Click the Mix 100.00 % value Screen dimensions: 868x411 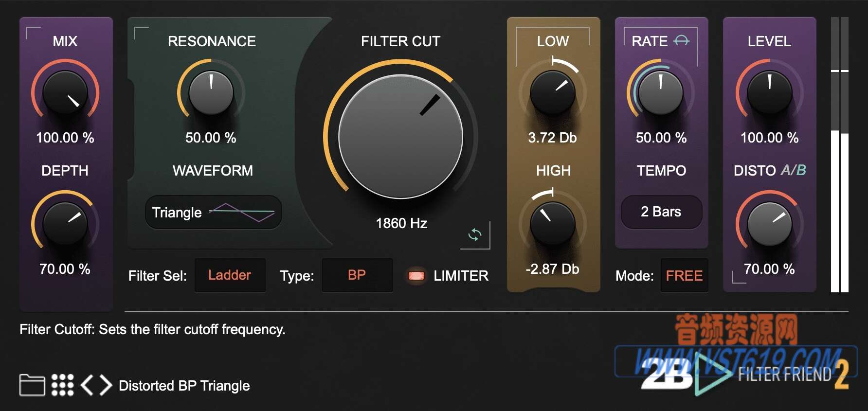point(65,138)
